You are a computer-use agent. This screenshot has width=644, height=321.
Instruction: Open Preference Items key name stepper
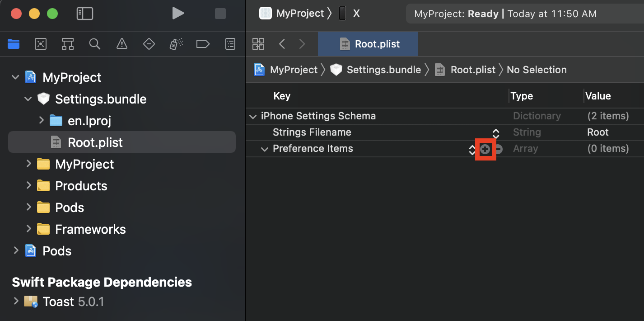click(x=472, y=150)
